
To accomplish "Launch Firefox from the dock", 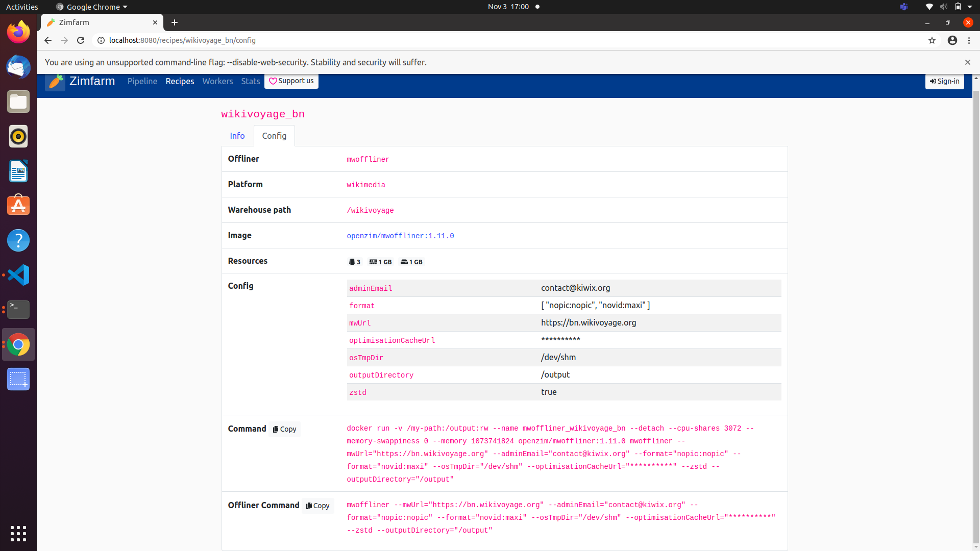I will [18, 32].
